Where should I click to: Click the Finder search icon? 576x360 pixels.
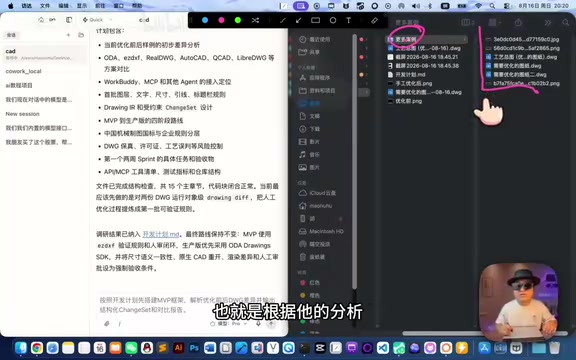coord(566,23)
